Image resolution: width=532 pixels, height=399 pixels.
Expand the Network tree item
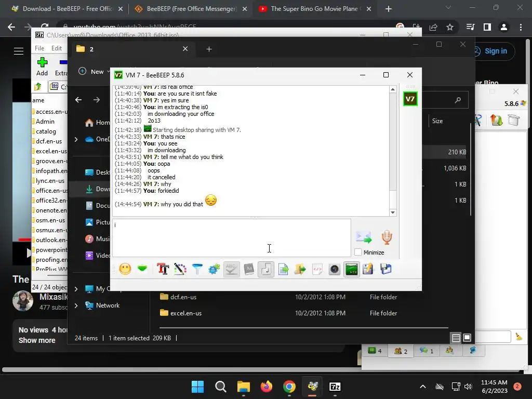coord(76,305)
